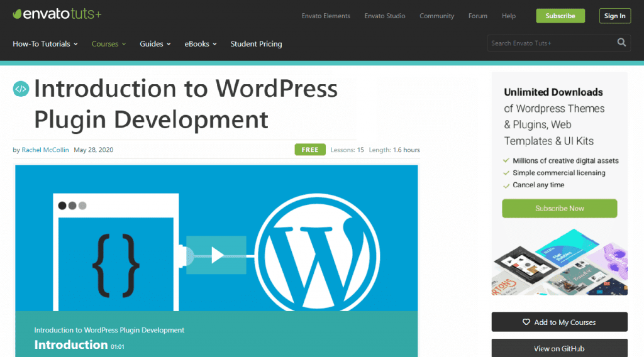Click the code category icon beside the title
The width and height of the screenshot is (644, 357).
tap(21, 89)
